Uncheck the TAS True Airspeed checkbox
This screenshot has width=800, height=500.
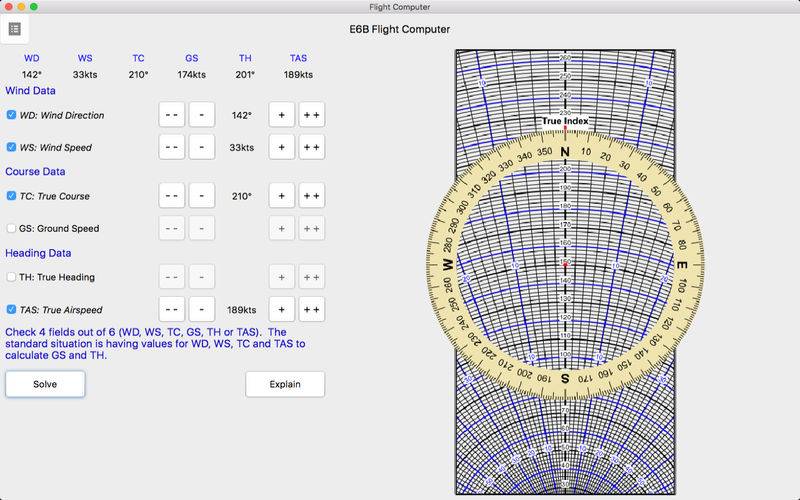point(11,309)
